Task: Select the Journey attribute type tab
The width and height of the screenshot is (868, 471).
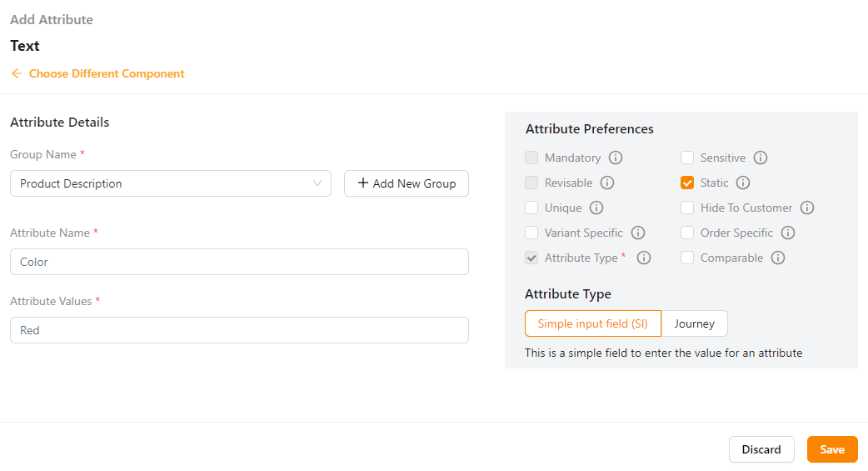Action: 695,323
